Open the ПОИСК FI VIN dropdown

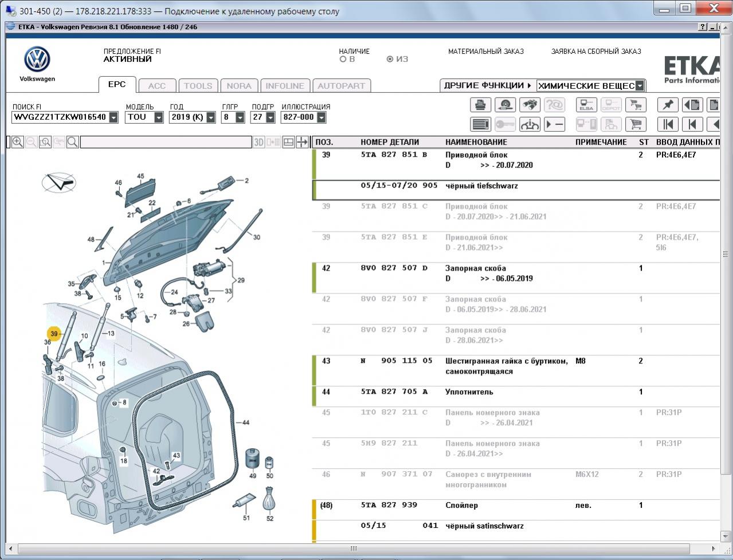(113, 118)
